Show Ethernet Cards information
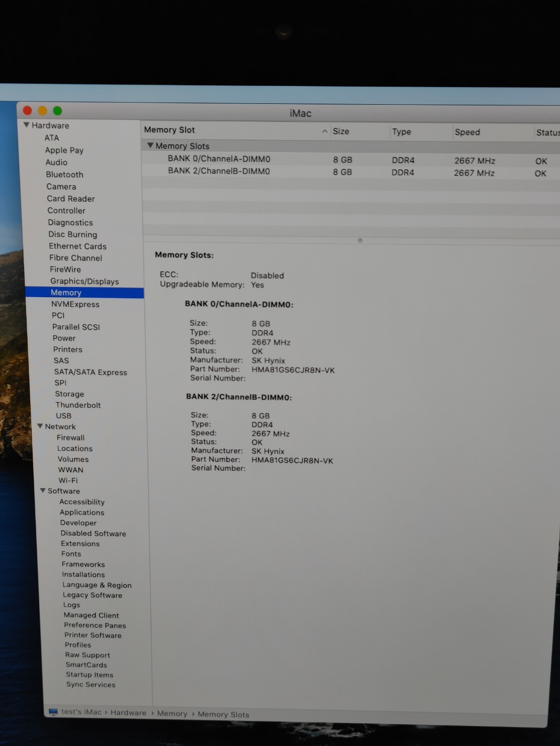 coord(78,246)
